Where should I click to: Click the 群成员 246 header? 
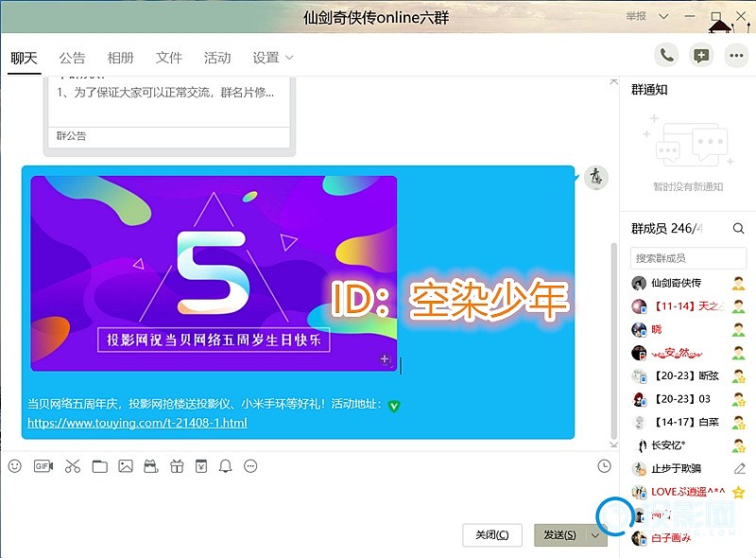667,228
